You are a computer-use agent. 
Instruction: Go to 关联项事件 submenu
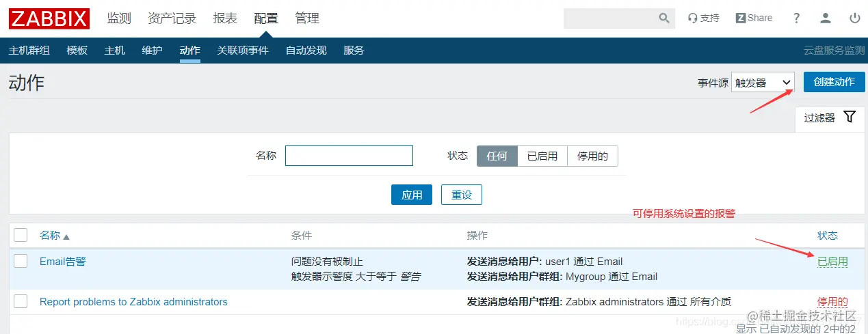pos(243,51)
